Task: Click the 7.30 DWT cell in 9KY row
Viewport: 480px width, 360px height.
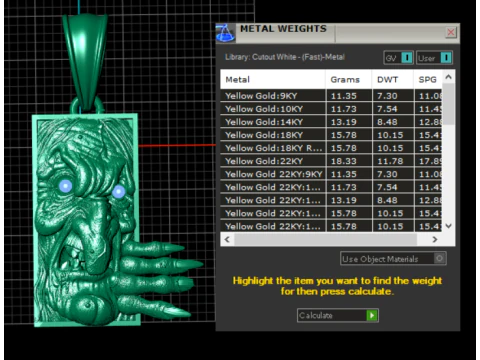Action: pyautogui.click(x=393, y=96)
